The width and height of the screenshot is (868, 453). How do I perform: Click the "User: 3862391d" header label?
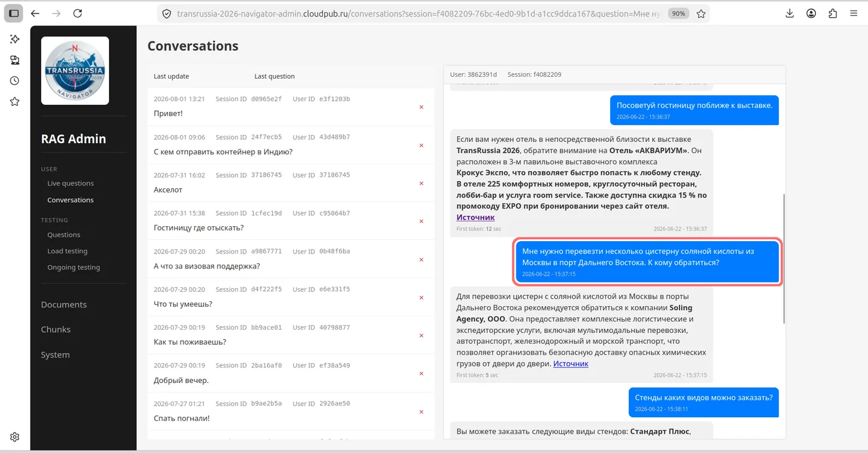click(473, 74)
